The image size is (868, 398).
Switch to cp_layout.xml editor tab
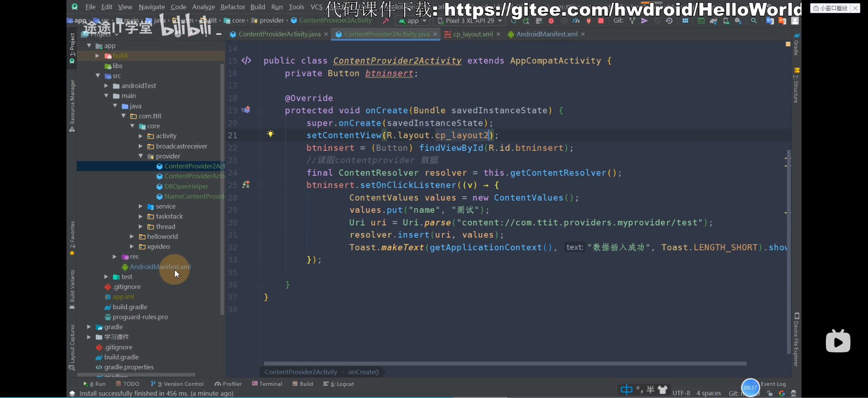pos(473,34)
